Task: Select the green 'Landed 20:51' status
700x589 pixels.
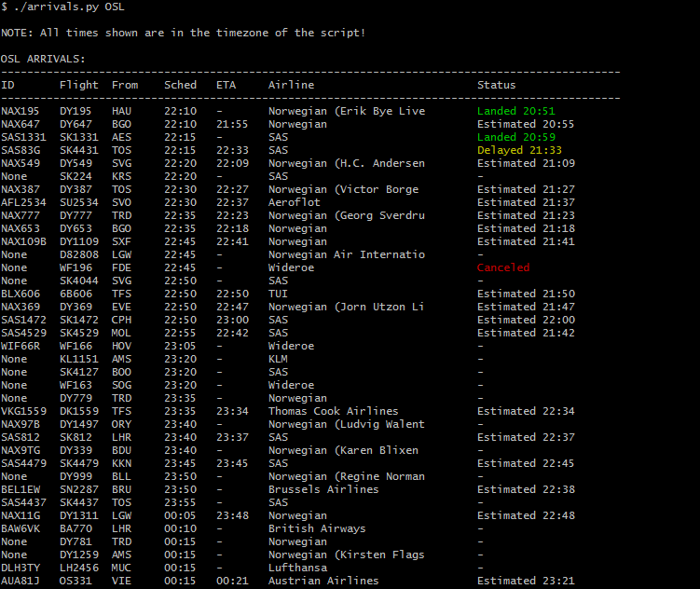Action: [516, 111]
